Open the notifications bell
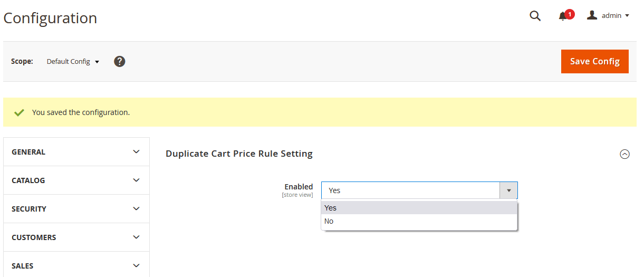The height and width of the screenshot is (277, 644). (x=563, y=16)
